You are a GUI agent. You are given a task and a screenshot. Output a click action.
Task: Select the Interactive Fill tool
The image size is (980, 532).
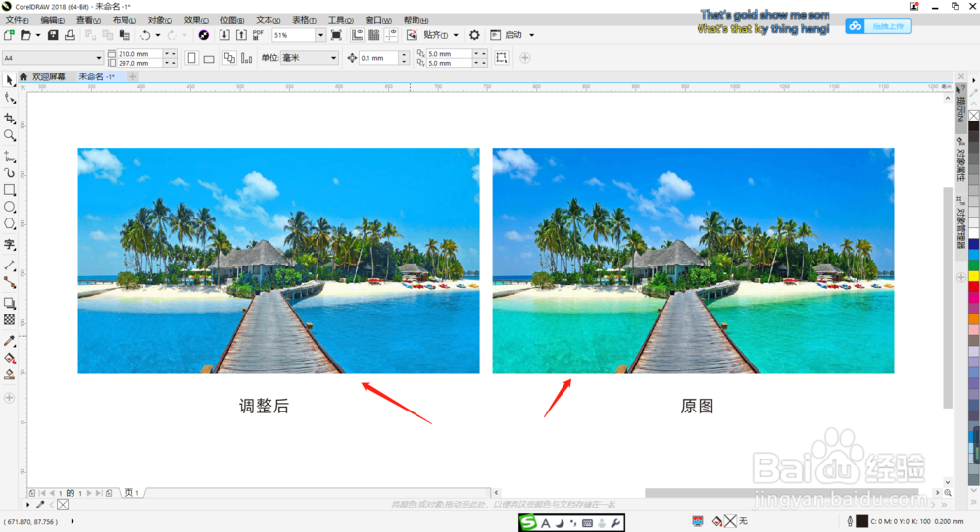[10, 359]
